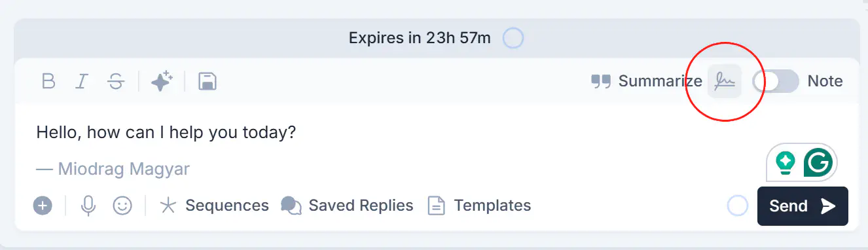Start voice recording with the microphone icon

tap(88, 206)
